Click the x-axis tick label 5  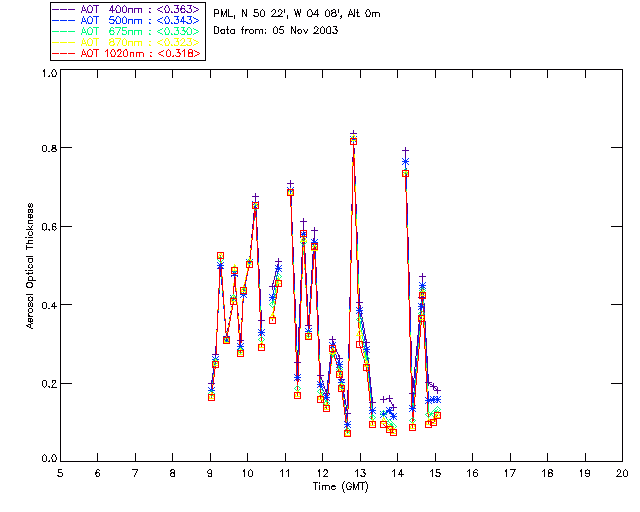(60, 473)
